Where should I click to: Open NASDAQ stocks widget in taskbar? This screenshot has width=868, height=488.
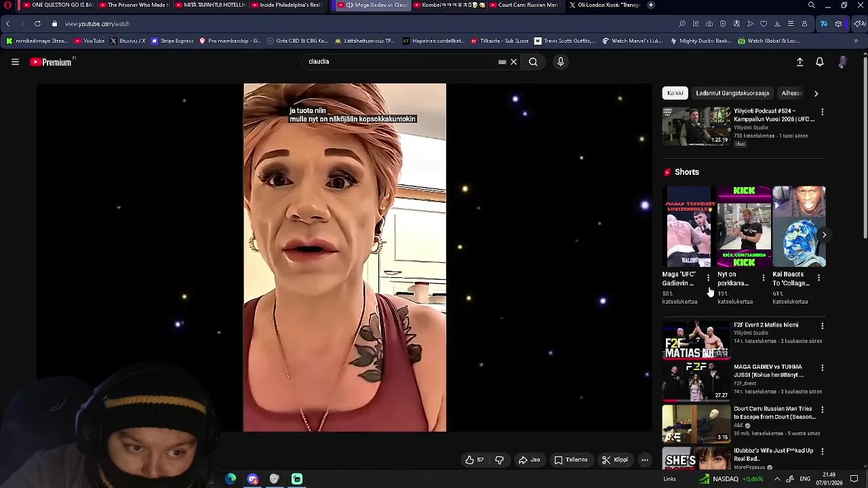point(731,479)
